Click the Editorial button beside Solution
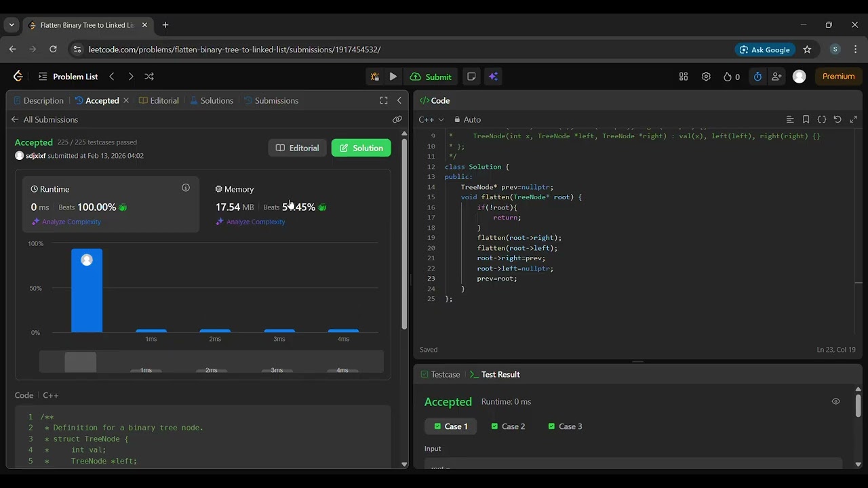The image size is (868, 488). point(297,148)
